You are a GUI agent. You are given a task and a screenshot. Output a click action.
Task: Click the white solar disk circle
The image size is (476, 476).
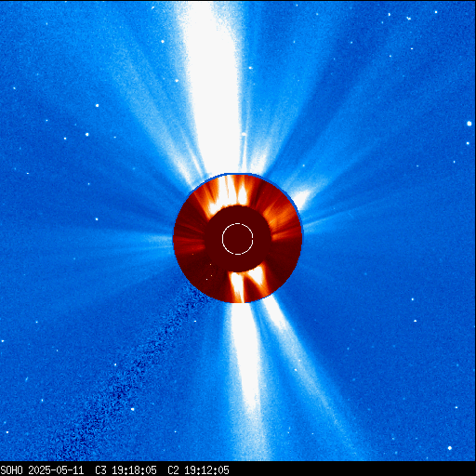click(x=238, y=239)
